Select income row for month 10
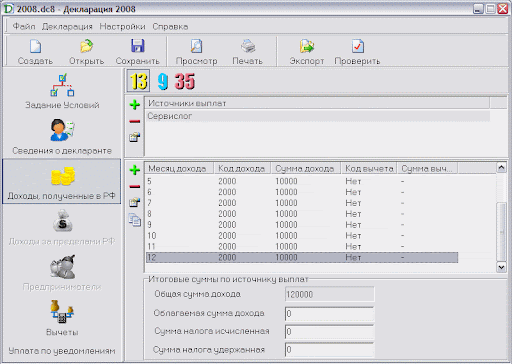The image size is (512, 364). click(302, 236)
